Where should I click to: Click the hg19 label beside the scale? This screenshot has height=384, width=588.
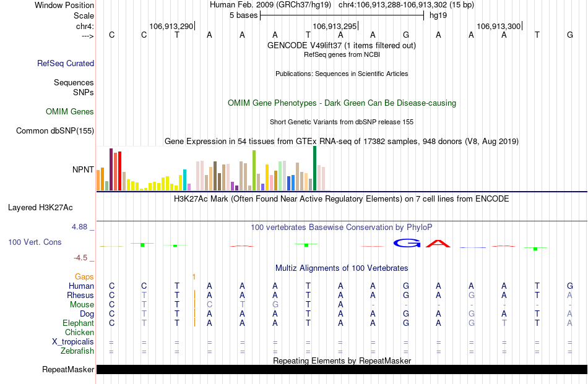click(x=438, y=15)
